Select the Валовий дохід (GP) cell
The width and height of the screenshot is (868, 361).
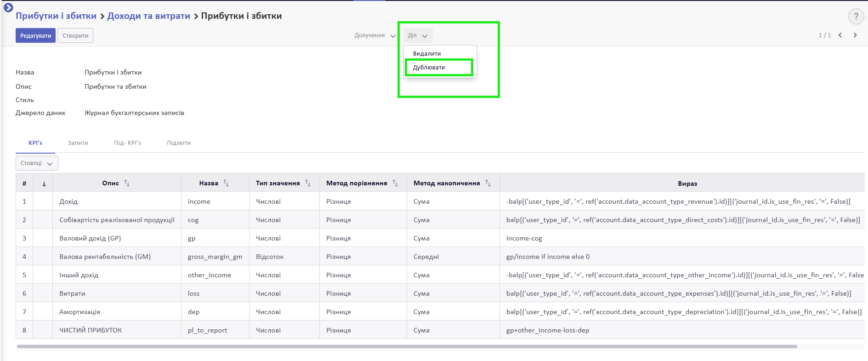pos(117,238)
